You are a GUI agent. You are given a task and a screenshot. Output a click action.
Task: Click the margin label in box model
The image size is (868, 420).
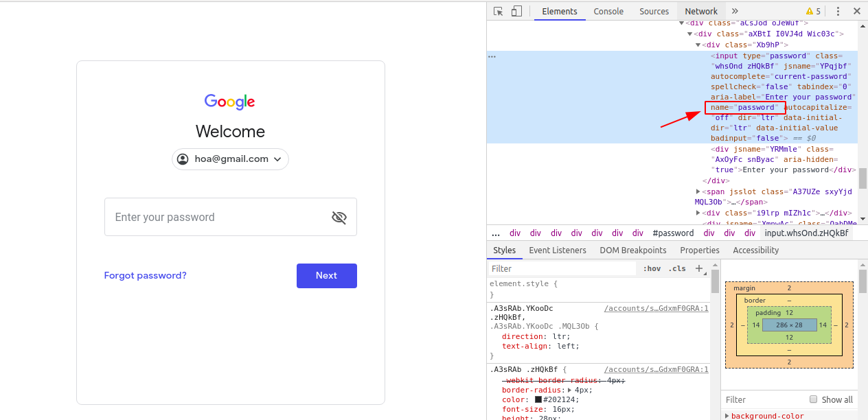(744, 288)
